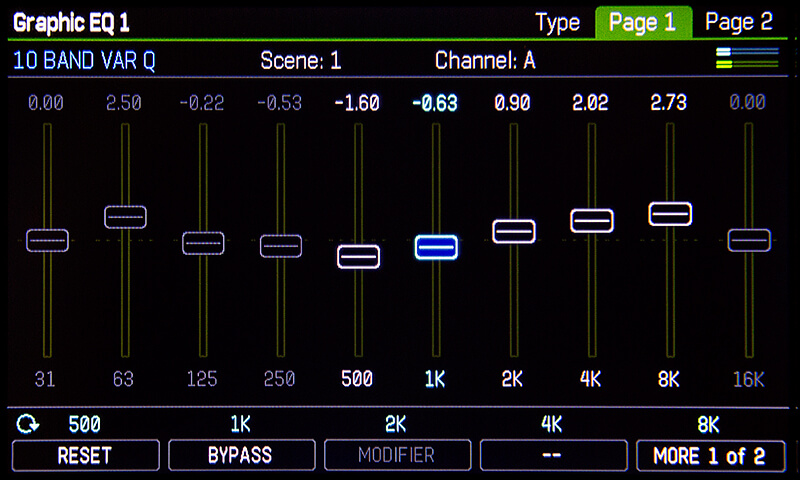Click the 2K knob label above MODIFIER

pyautogui.click(x=396, y=425)
